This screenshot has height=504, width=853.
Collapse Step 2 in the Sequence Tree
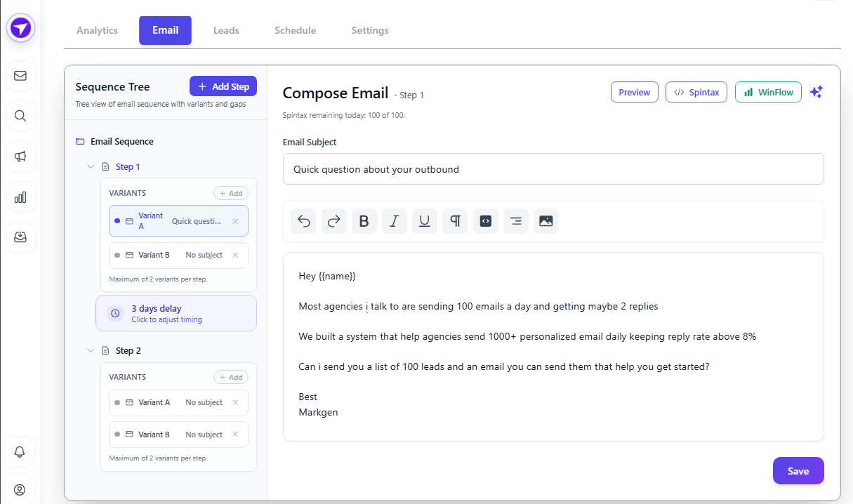click(90, 350)
